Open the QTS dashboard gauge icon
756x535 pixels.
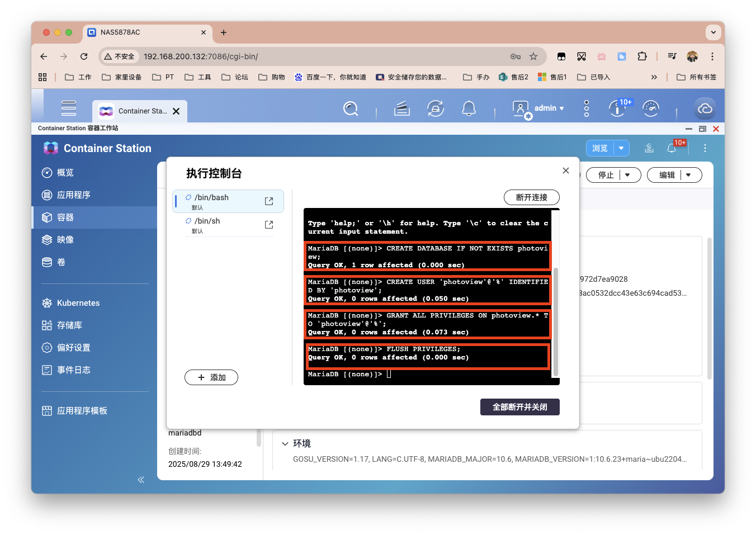651,108
